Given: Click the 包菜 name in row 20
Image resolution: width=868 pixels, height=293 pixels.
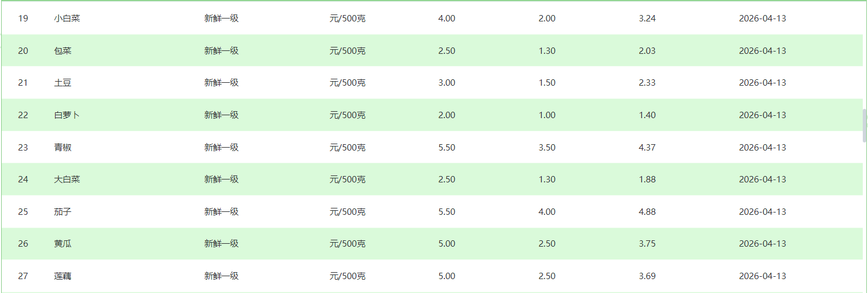Looking at the screenshot, I should point(63,51).
